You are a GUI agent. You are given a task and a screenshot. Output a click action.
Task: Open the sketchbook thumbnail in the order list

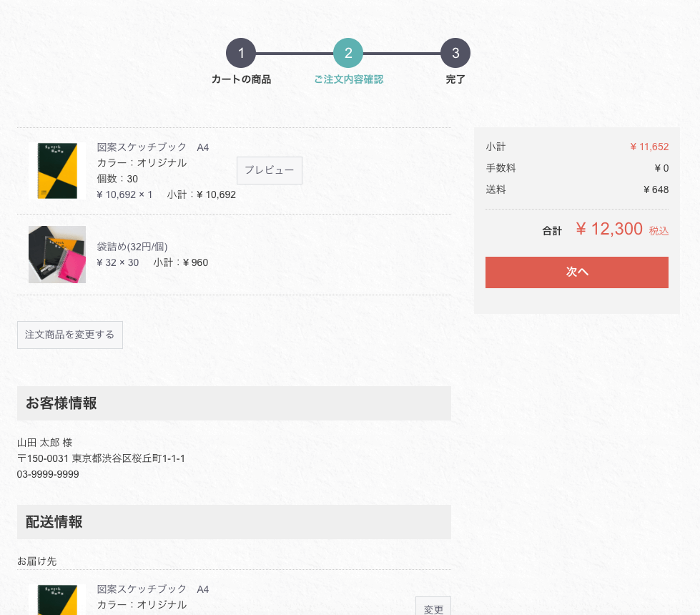(57, 171)
